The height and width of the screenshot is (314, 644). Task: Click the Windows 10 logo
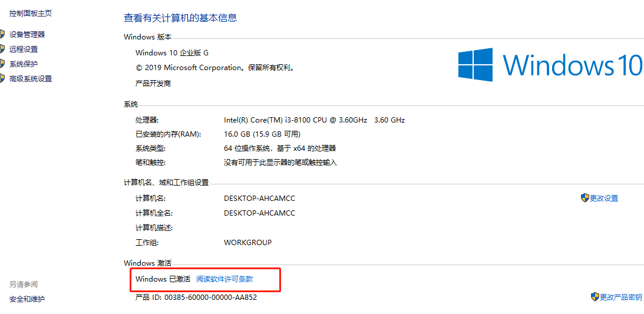tap(550, 64)
